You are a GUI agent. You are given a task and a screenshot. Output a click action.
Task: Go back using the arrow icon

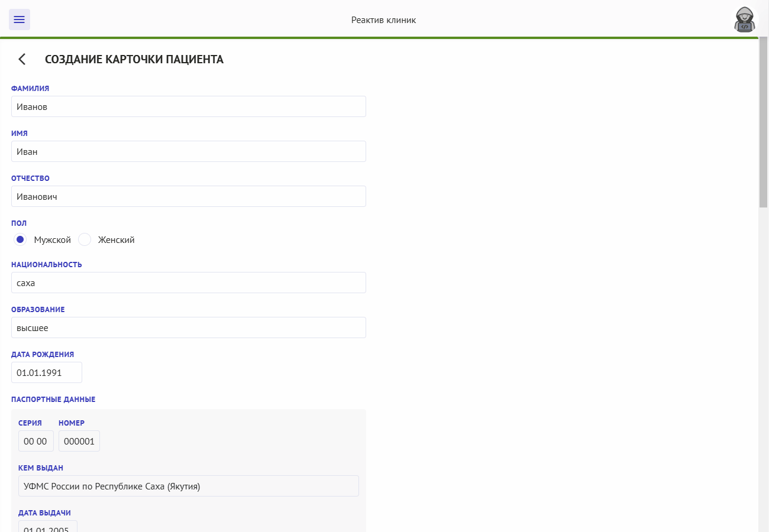22,59
